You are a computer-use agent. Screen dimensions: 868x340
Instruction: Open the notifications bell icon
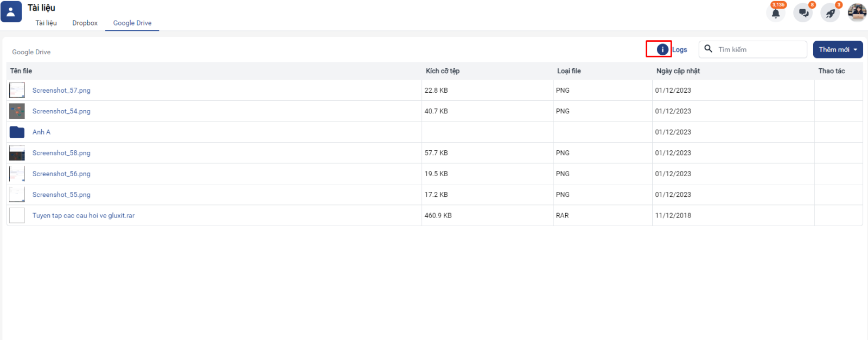tap(776, 13)
